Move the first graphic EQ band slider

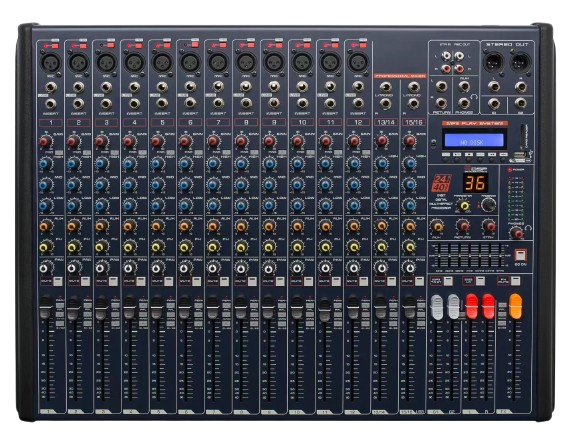pyautogui.click(x=439, y=255)
